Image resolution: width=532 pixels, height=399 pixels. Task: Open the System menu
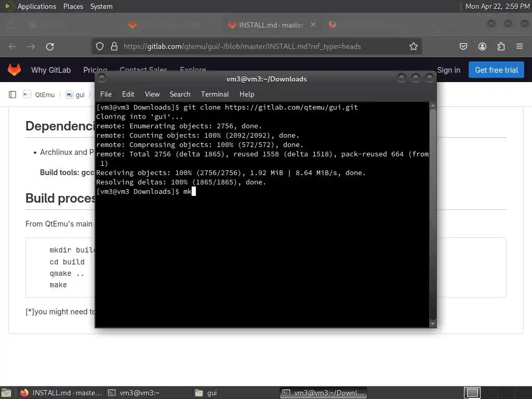101,6
